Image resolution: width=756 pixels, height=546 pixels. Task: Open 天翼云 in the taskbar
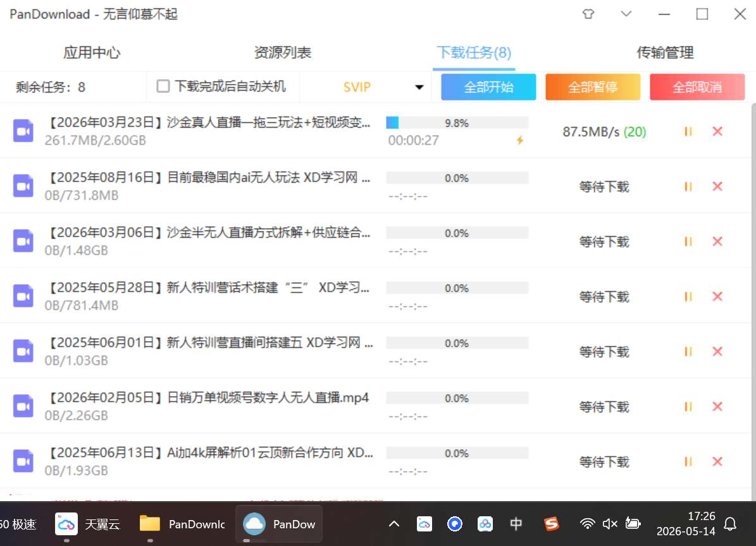88,524
